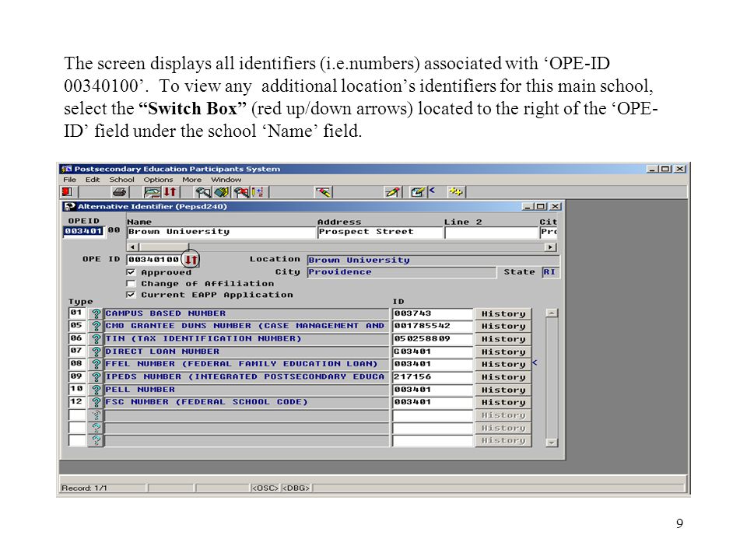The height and width of the screenshot is (560, 747).
Task: Open the Window menu
Action: point(226,180)
